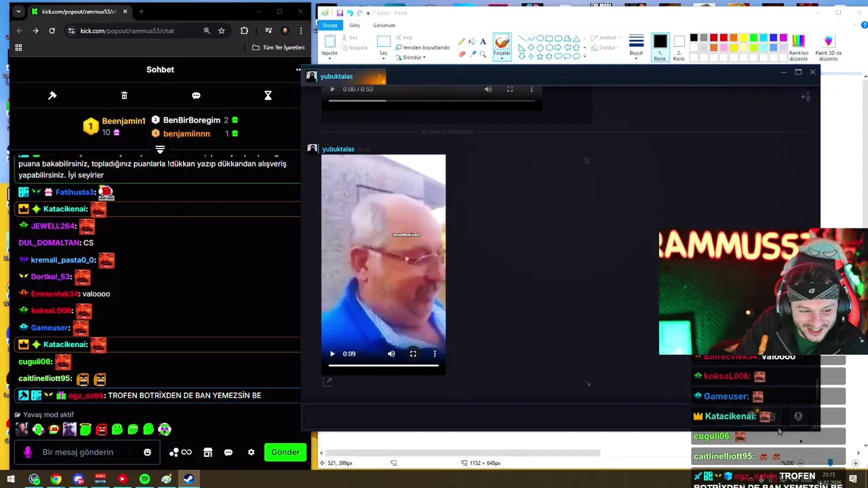
Task: Open the three-dots menu next to Sohbet
Action: click(298, 69)
